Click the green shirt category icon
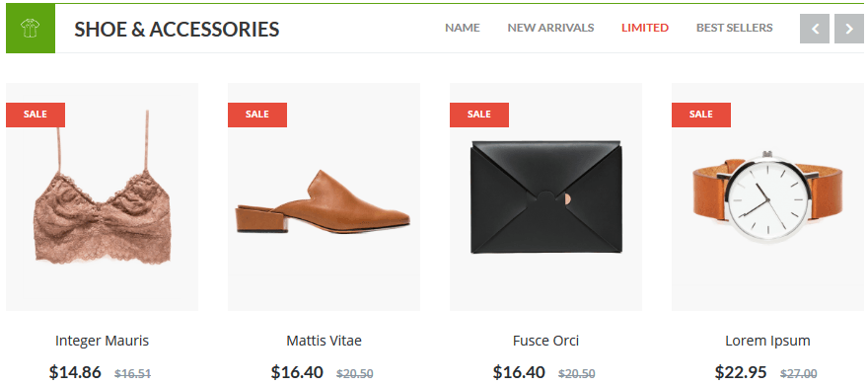The height and width of the screenshot is (386, 868). click(x=31, y=29)
